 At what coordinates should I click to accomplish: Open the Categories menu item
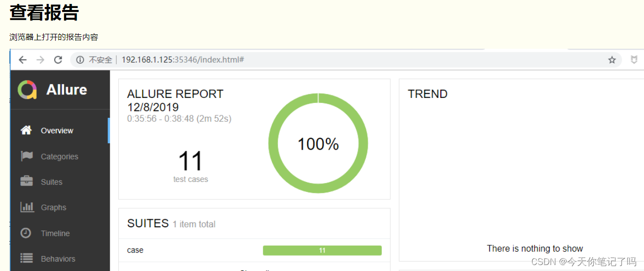pyautogui.click(x=60, y=157)
